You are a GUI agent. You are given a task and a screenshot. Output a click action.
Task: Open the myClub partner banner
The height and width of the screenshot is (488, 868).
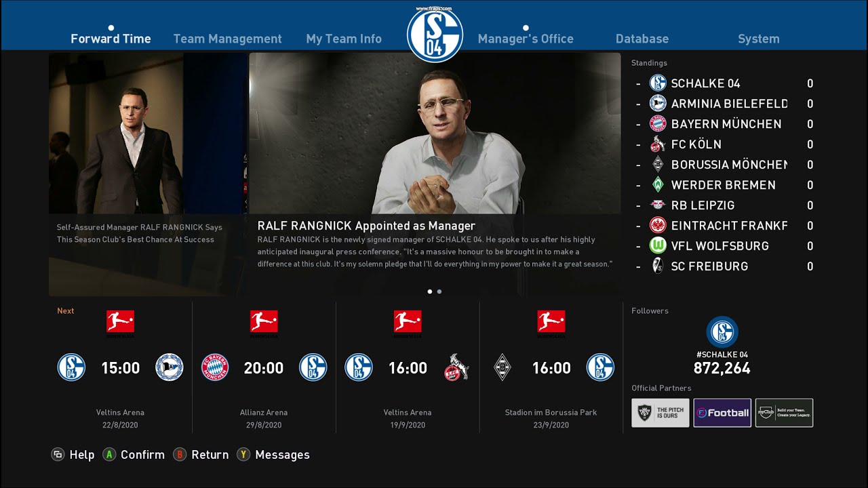click(x=784, y=413)
